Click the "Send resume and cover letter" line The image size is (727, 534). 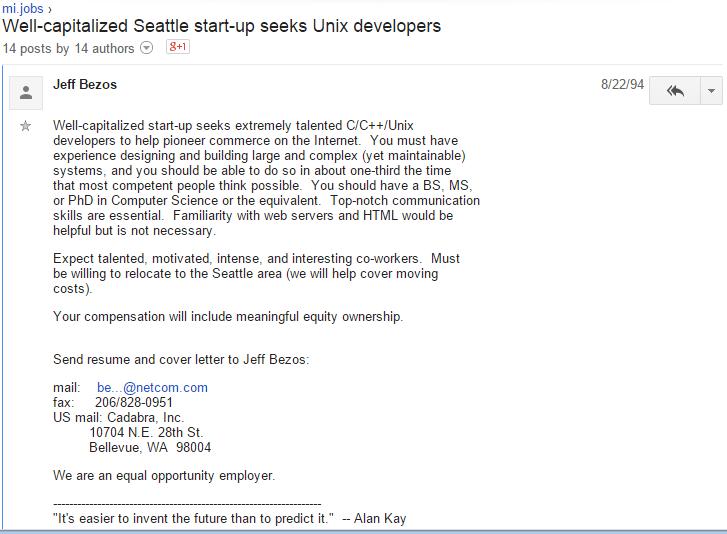181,359
